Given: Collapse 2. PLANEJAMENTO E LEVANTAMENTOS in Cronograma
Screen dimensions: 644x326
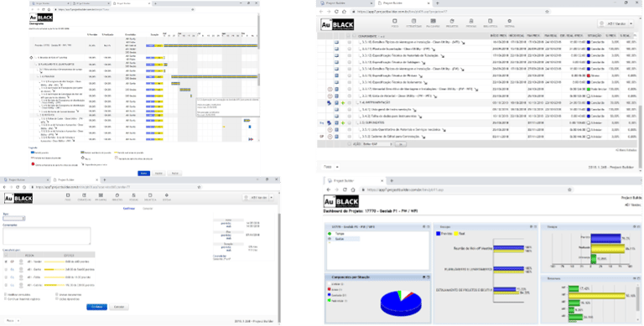Looking at the screenshot, I should tap(36, 65).
